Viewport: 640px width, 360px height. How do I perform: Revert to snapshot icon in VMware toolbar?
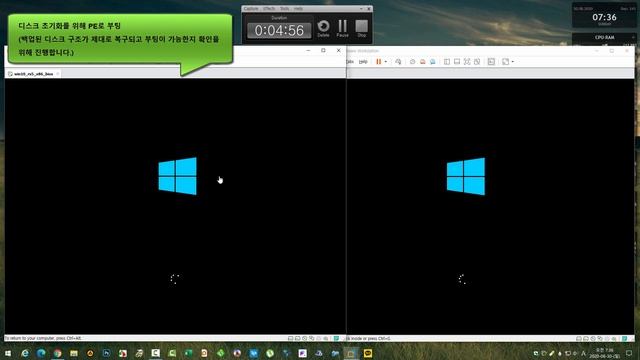pyautogui.click(x=422, y=62)
